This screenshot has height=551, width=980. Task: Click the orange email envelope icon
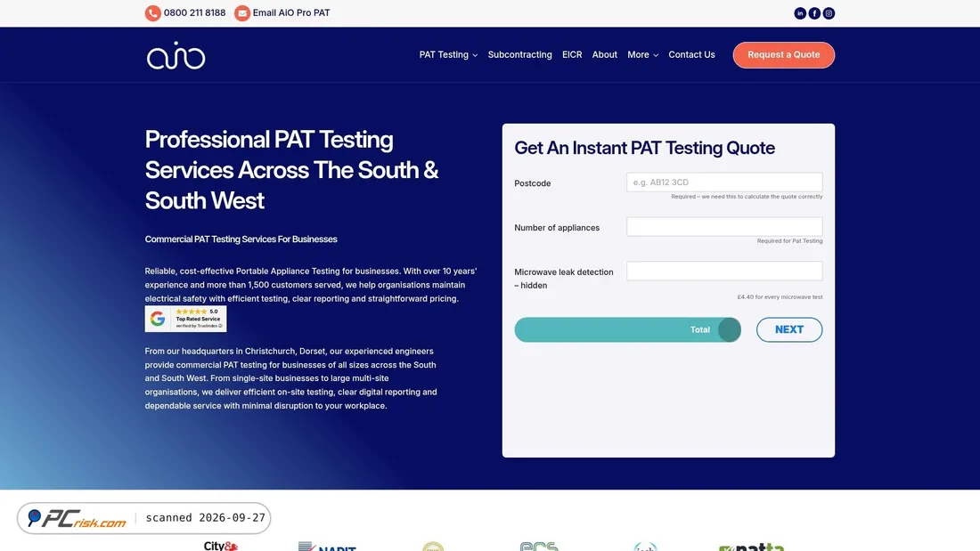click(241, 13)
